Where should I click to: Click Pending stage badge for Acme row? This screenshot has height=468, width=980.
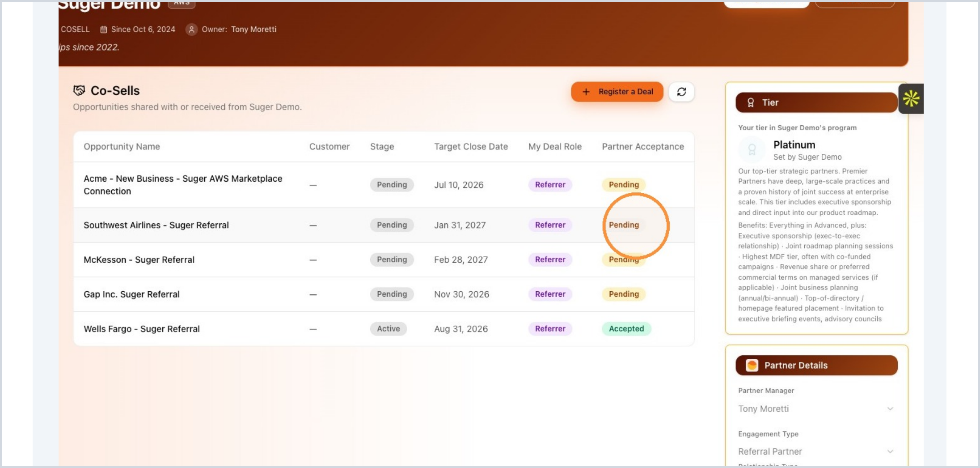pyautogui.click(x=392, y=185)
